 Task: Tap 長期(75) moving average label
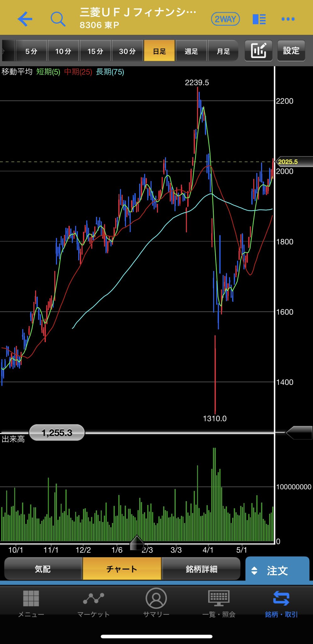(110, 72)
